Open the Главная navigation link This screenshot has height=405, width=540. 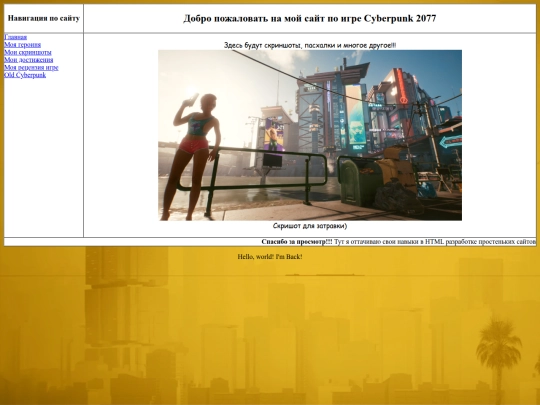coord(15,37)
